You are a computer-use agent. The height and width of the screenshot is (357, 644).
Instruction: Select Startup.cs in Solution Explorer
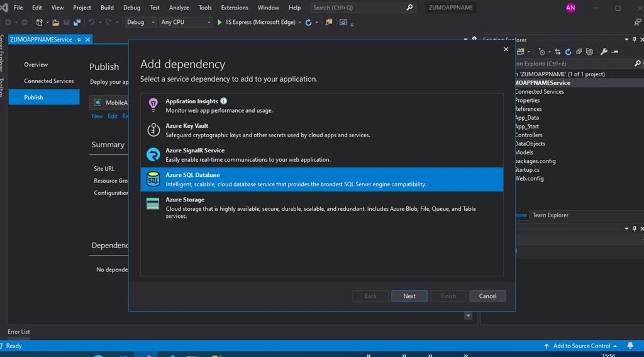[527, 169]
